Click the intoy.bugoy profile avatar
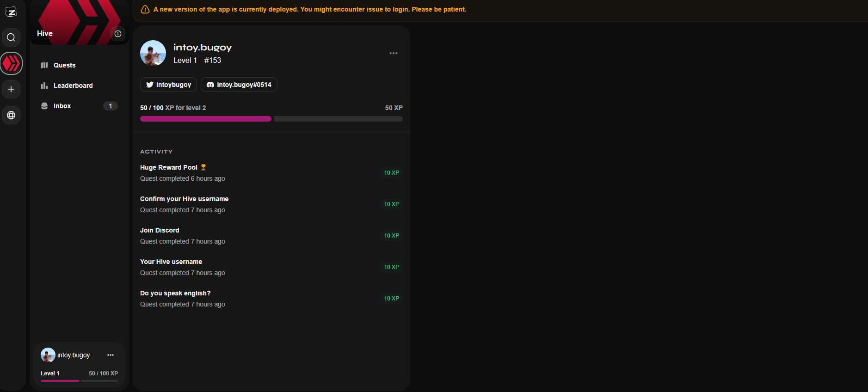The height and width of the screenshot is (392, 868). point(153,53)
